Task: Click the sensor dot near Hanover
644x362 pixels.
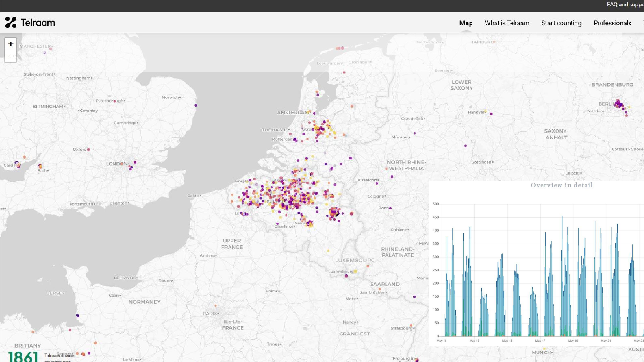Action: pos(491,114)
